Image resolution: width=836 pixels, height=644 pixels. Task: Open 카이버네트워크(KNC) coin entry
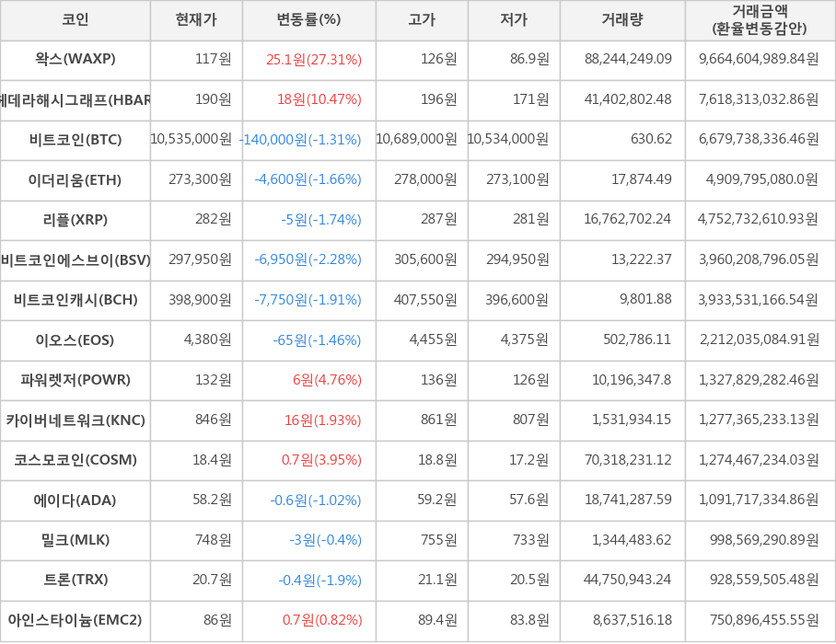(75, 420)
